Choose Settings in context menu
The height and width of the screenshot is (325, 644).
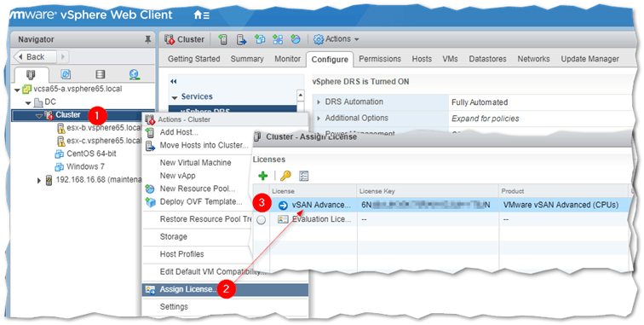point(174,307)
